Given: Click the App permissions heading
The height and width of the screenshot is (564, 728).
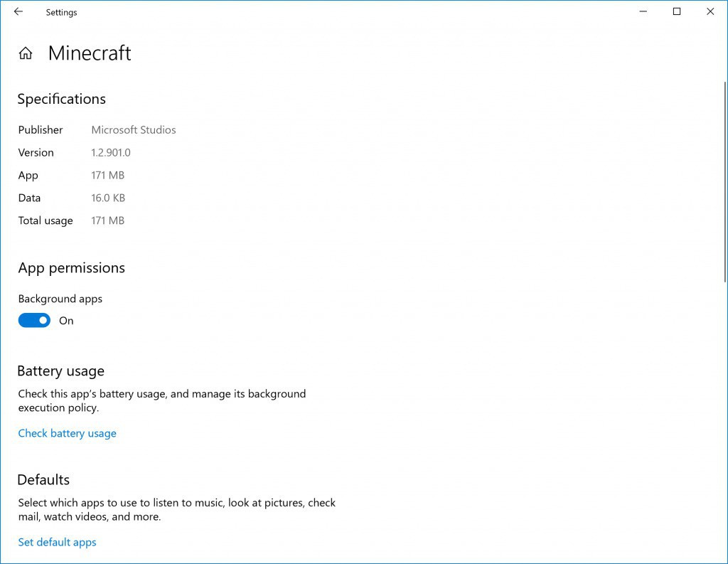Looking at the screenshot, I should [72, 268].
